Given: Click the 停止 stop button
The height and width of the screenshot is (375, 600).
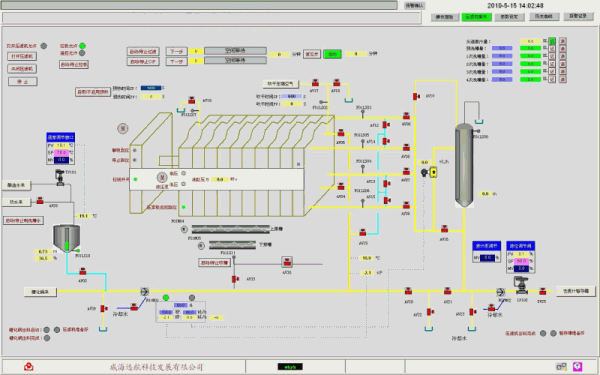Looking at the screenshot, I should [23, 82].
